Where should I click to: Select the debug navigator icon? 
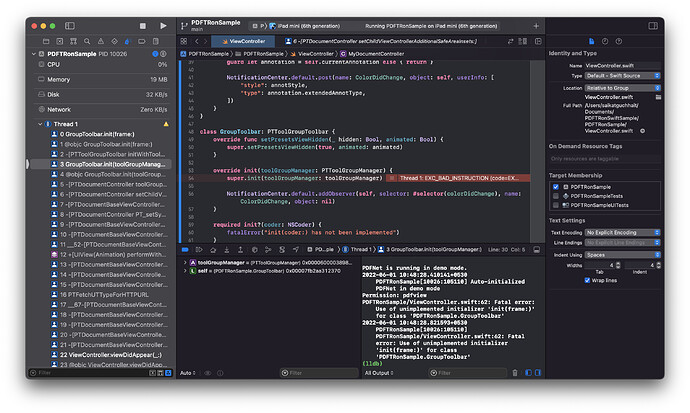coord(128,41)
